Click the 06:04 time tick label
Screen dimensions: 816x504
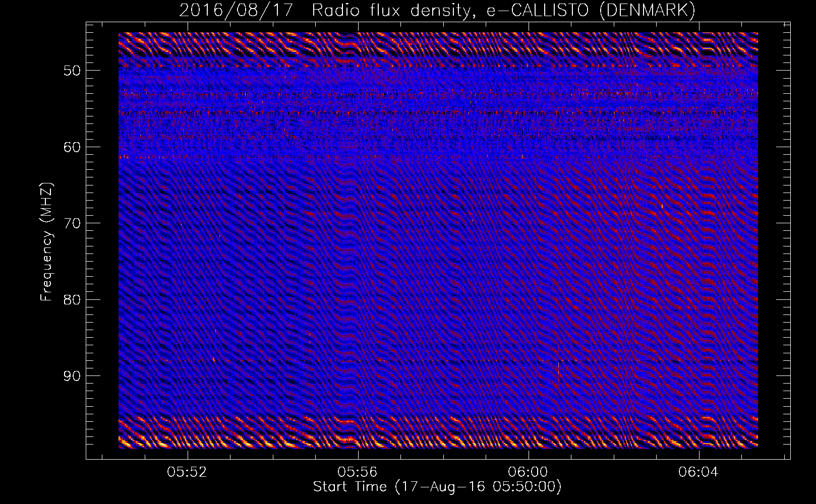point(698,472)
